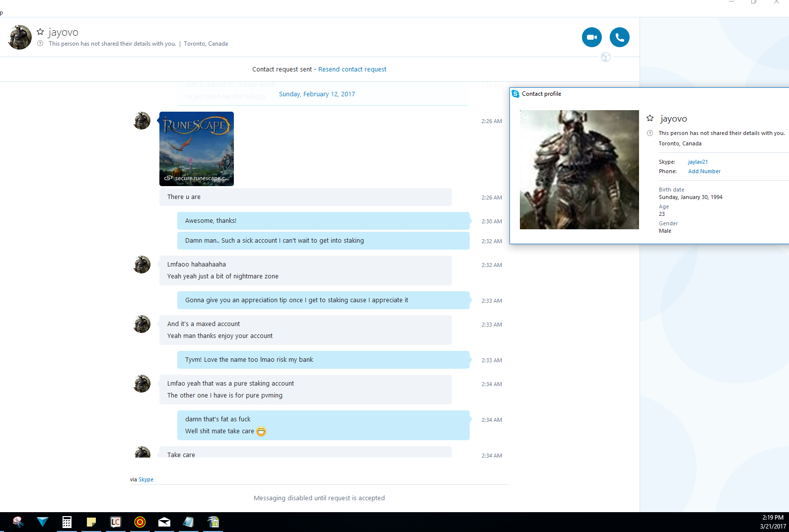Open the Mail app from the taskbar

click(164, 522)
